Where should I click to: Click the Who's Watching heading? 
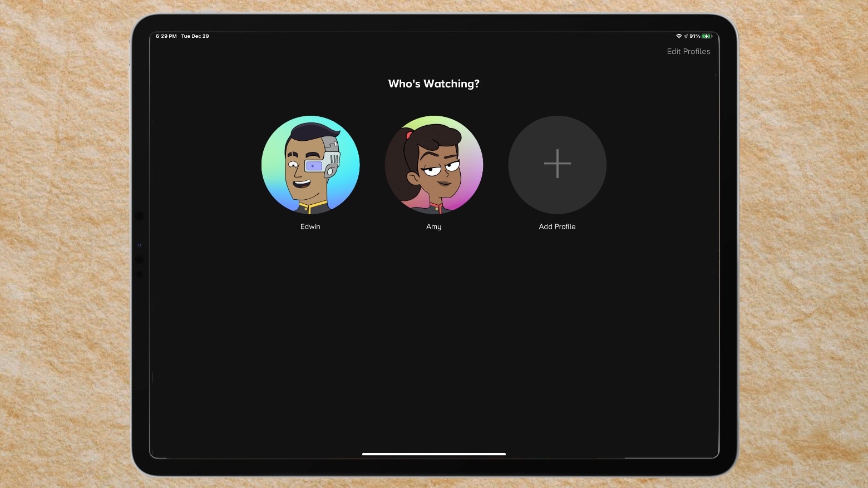point(433,83)
